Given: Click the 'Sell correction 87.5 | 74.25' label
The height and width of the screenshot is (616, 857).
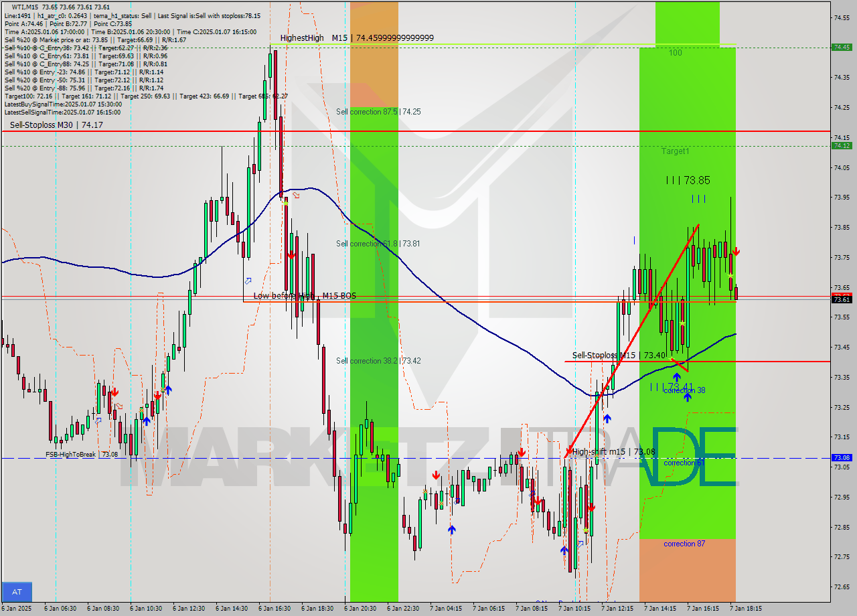Looking at the screenshot, I should (378, 112).
